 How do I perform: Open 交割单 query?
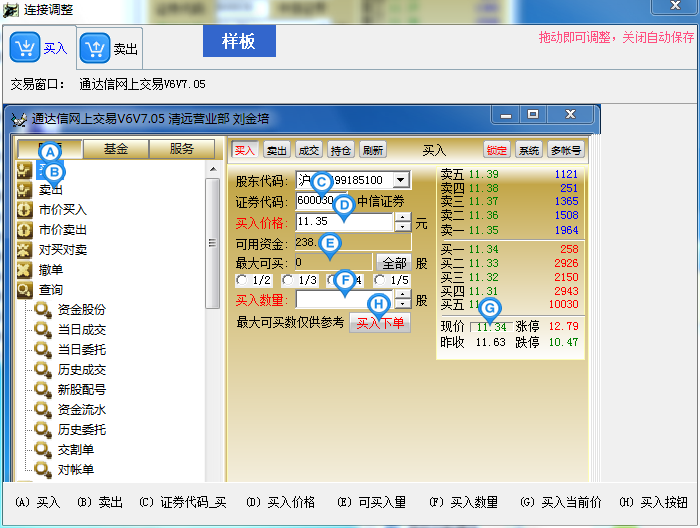(x=76, y=449)
